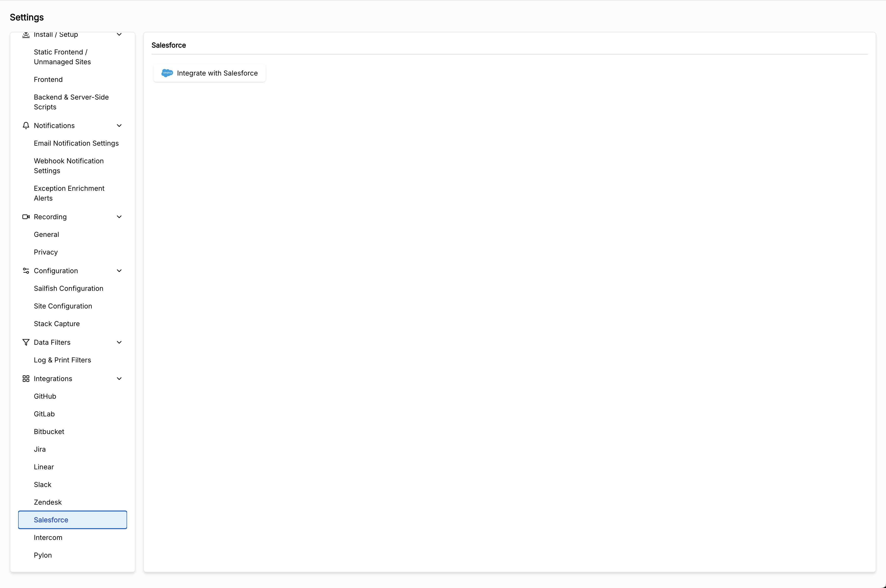Screen dimensions: 886x588
Task: Click the Configuration sliders icon
Action: click(x=26, y=271)
